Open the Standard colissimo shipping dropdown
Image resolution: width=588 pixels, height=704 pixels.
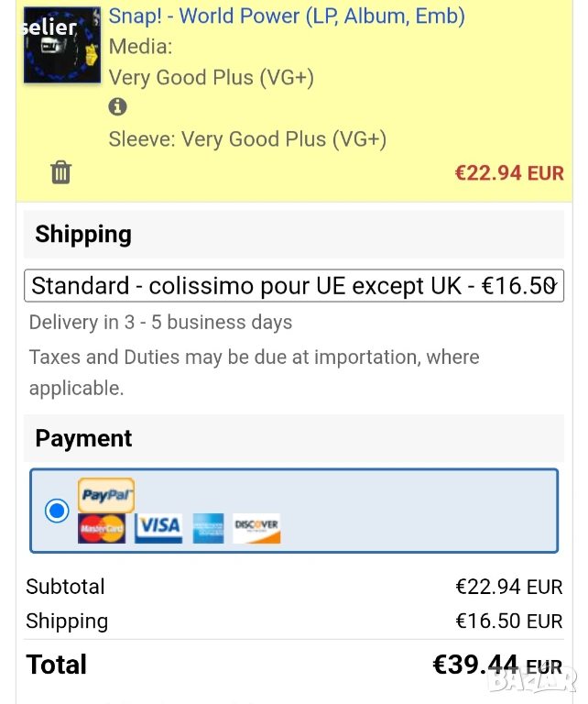click(294, 286)
